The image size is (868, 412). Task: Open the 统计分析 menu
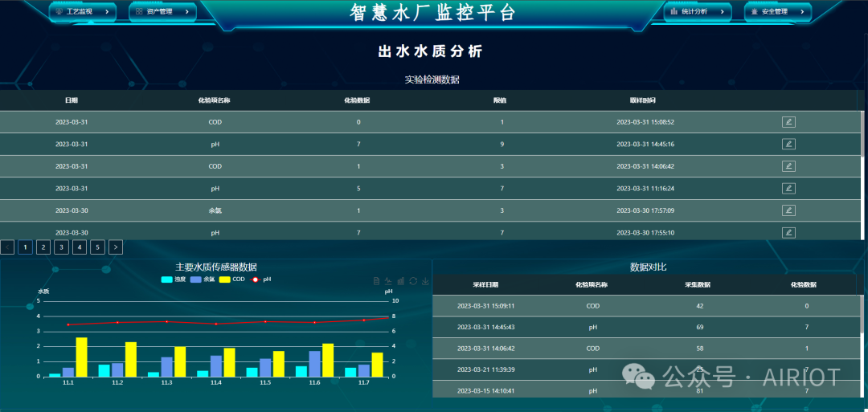(x=698, y=11)
